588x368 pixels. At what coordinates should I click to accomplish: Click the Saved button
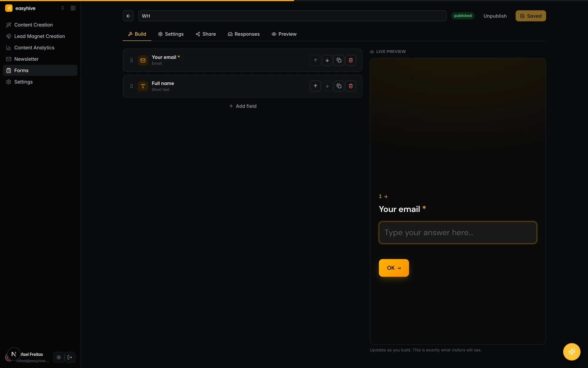pyautogui.click(x=531, y=16)
